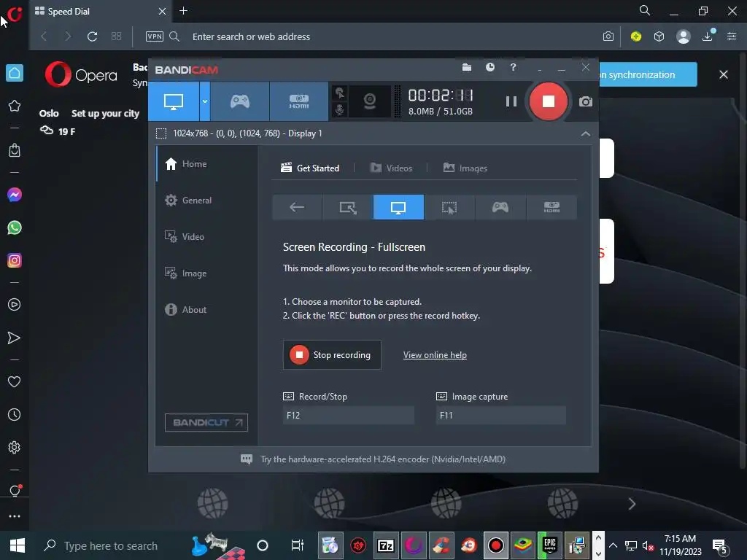Reload page in Opera
Viewport: 747px width, 560px height.
coord(92,36)
